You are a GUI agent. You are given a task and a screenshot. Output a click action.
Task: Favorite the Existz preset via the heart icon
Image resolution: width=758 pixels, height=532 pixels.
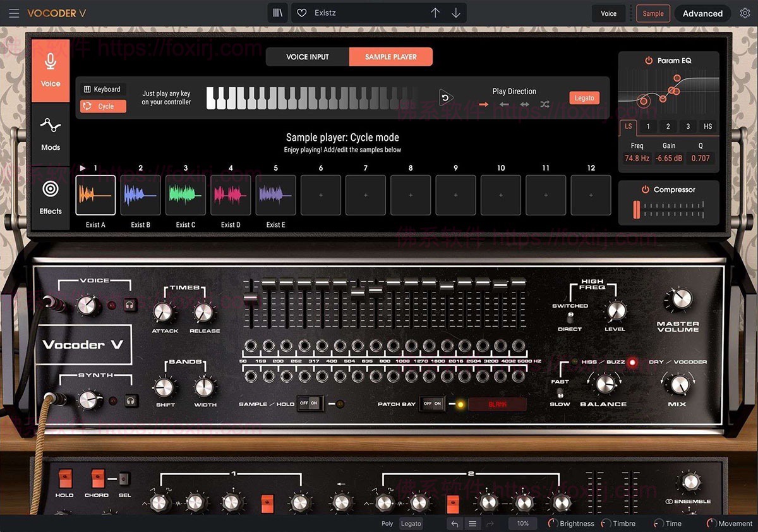(301, 12)
